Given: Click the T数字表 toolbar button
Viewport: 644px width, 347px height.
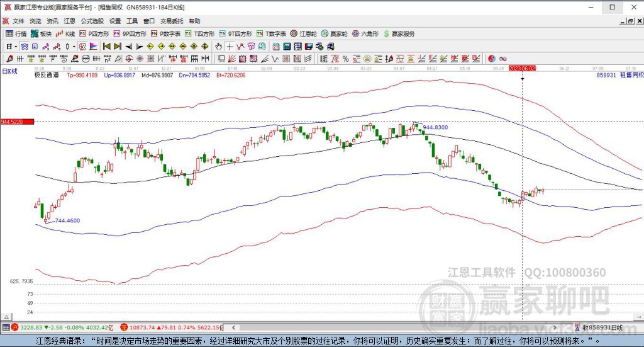Looking at the screenshot, I should point(271,33).
